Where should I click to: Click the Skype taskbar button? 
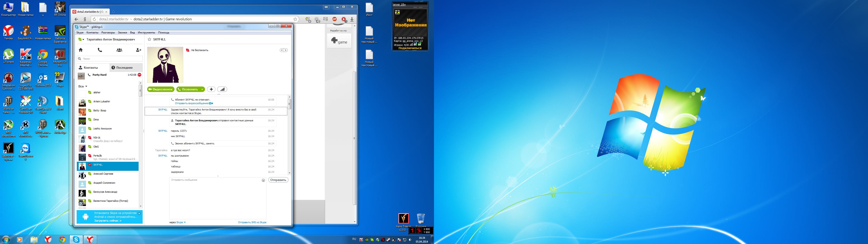[x=76, y=239]
